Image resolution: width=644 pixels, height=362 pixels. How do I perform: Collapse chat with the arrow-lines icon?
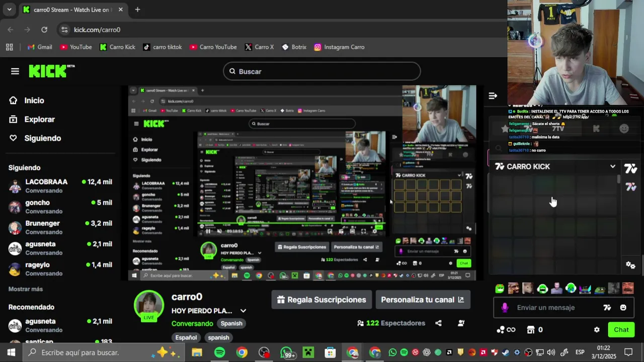[x=493, y=96]
